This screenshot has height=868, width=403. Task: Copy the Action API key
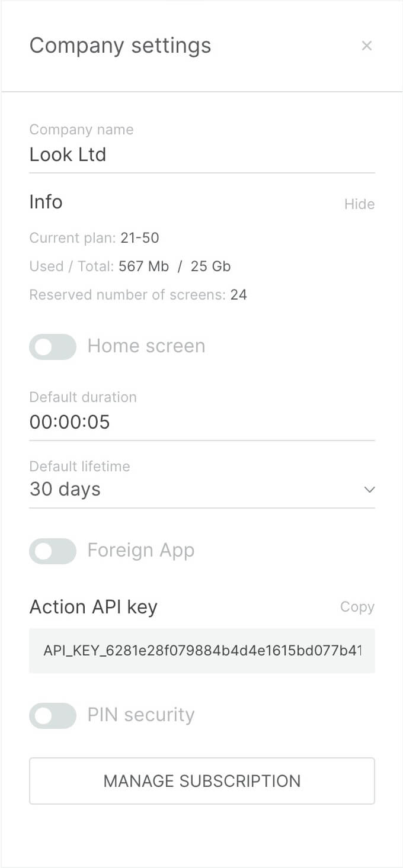coord(357,607)
